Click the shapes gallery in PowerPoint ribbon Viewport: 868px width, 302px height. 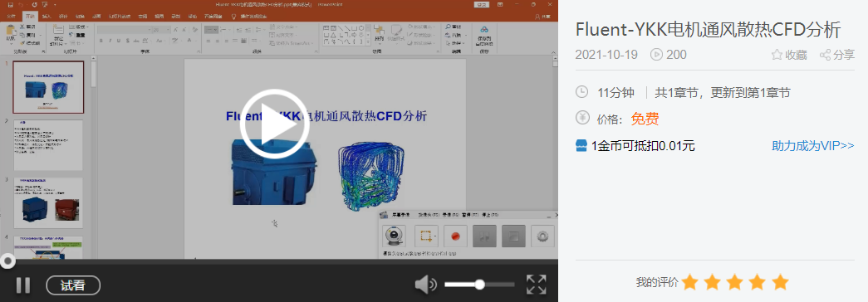click(x=346, y=35)
